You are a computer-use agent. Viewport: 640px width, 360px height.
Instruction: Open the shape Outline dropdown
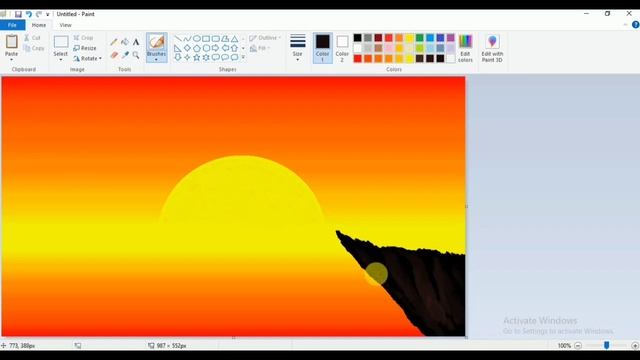tap(265, 38)
